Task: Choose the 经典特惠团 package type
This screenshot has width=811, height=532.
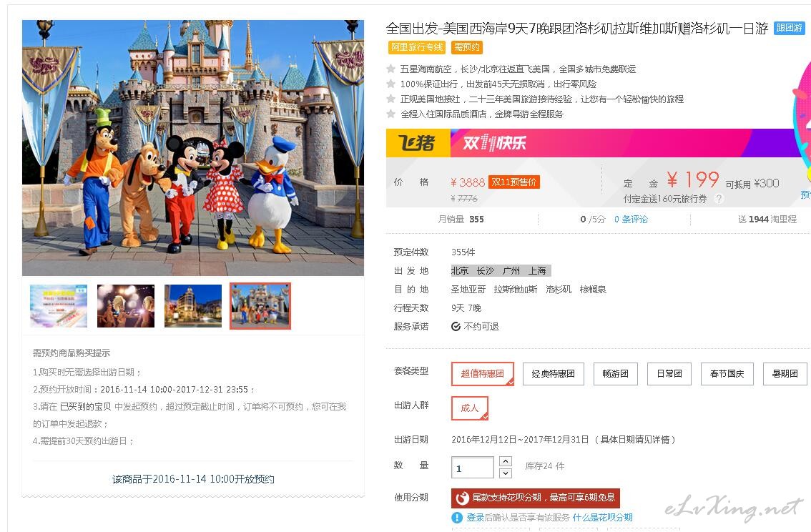Action: [553, 374]
